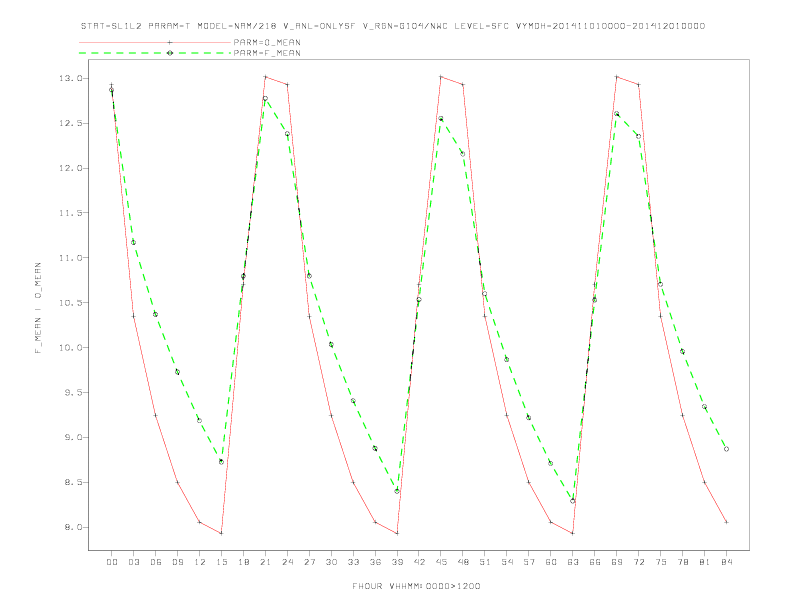Click the PARM=O_MEAN legend label
This screenshot has width=792, height=612.
point(267,42)
